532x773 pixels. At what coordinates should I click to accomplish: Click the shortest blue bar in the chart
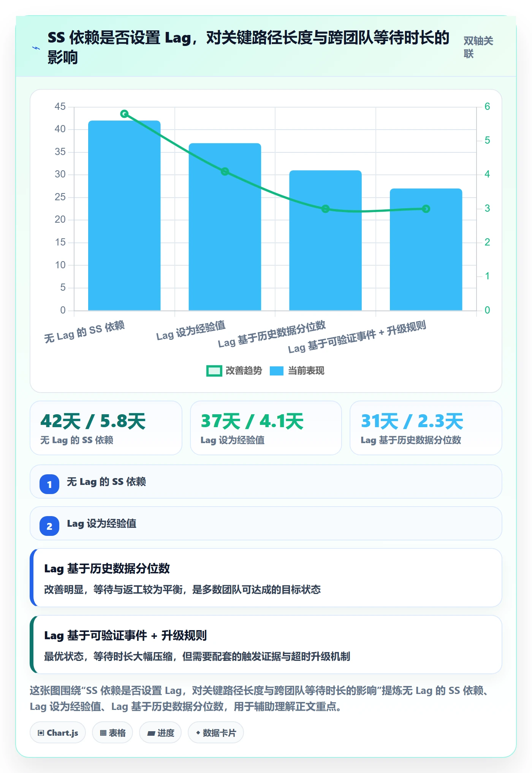tap(426, 249)
